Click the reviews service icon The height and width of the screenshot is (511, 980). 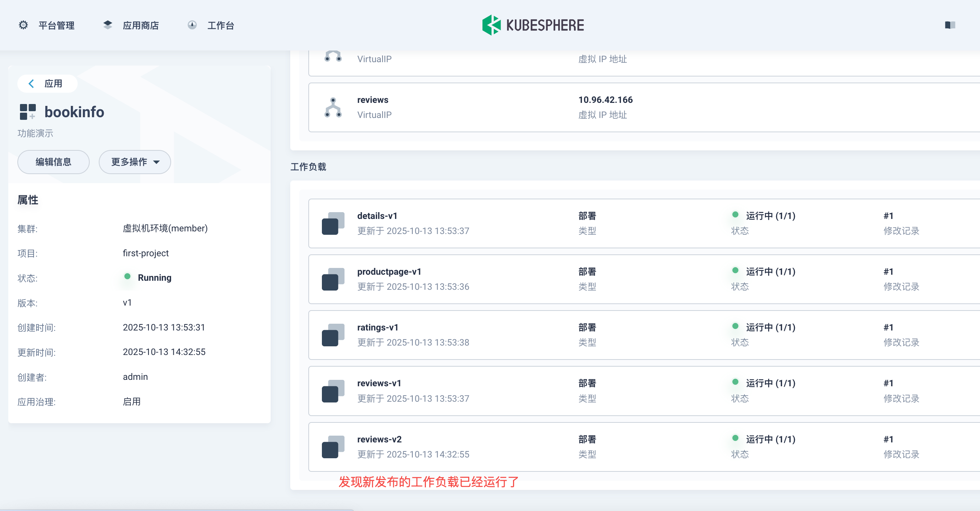[333, 107]
